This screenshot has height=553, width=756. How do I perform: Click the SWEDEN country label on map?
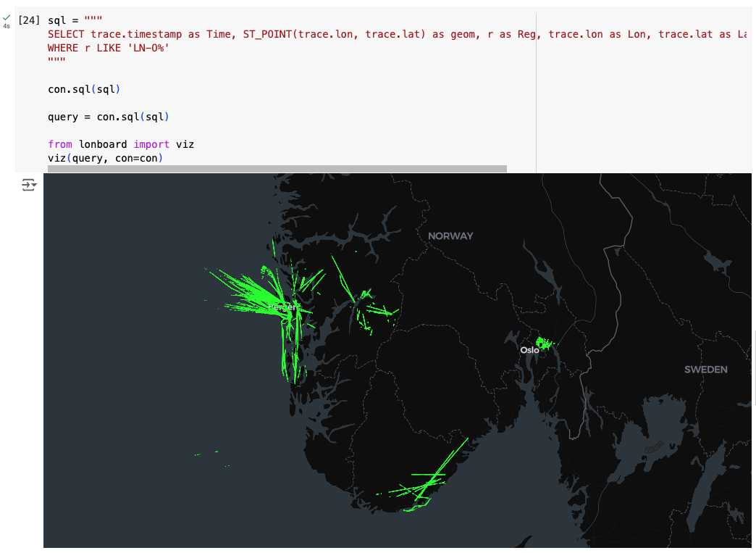705,370
